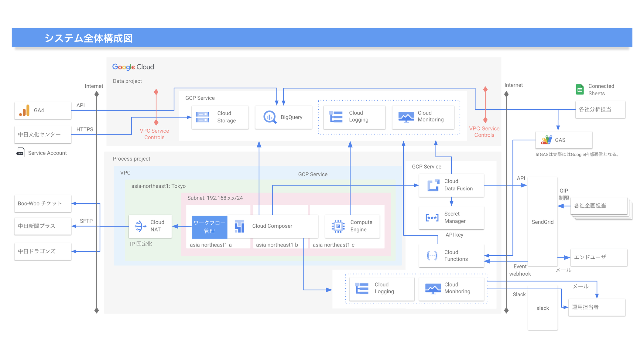This screenshot has width=644, height=361.
Task: Click the GA4 analytics icon
Action: tap(24, 110)
